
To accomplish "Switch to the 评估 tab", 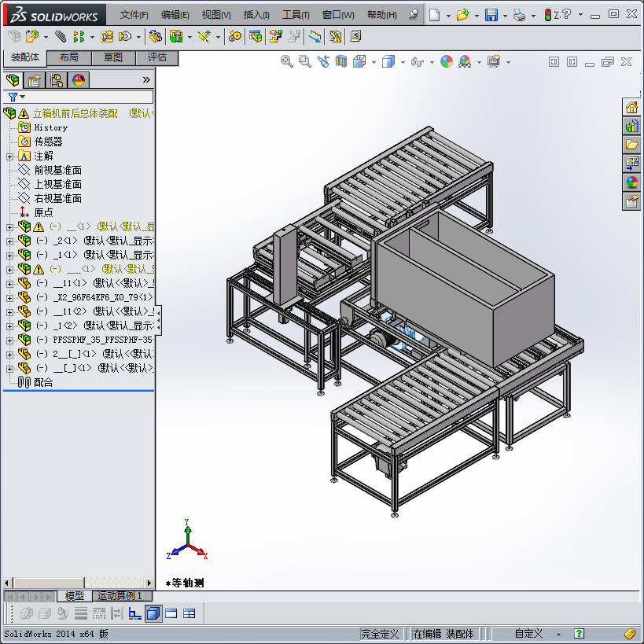I will point(157,57).
